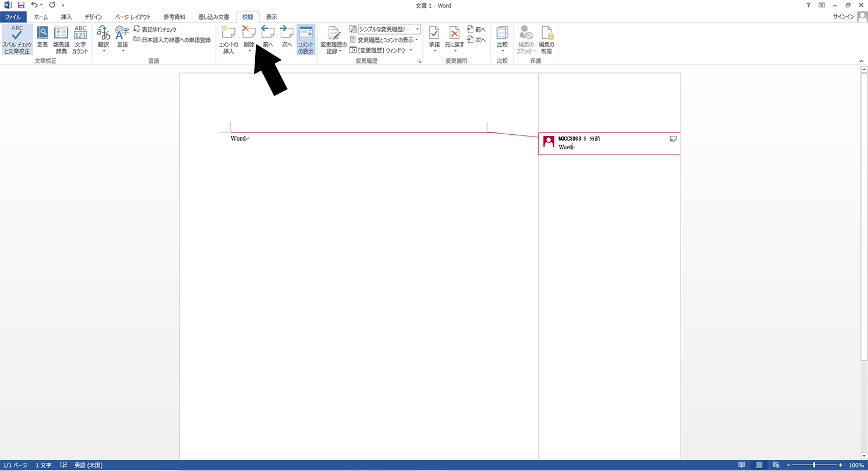The image size is (868, 471).
Task: Open the 言語 language menu
Action: click(122, 40)
